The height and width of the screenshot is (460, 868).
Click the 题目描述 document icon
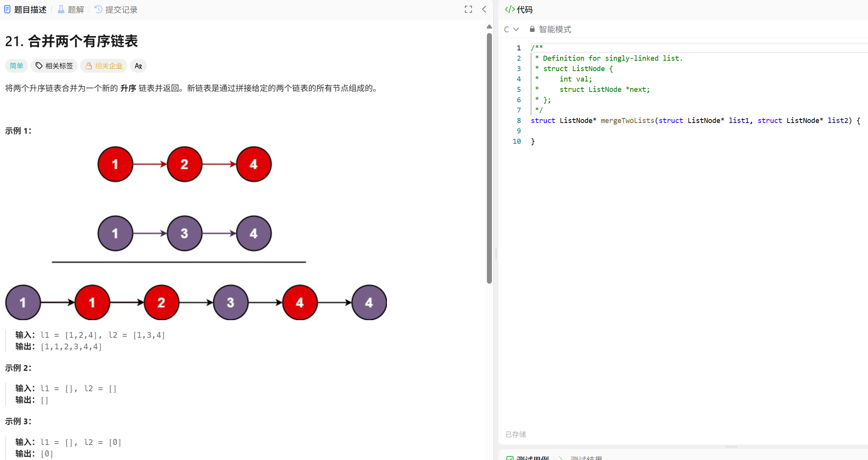pyautogui.click(x=7, y=10)
